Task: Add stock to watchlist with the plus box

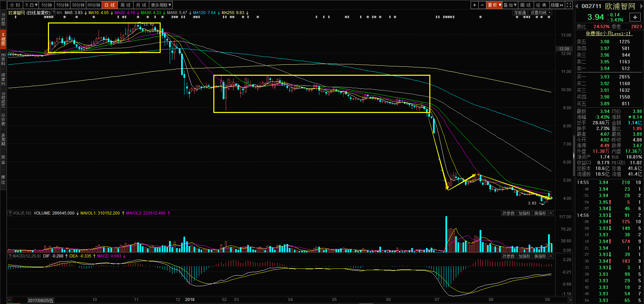Action: point(635,17)
